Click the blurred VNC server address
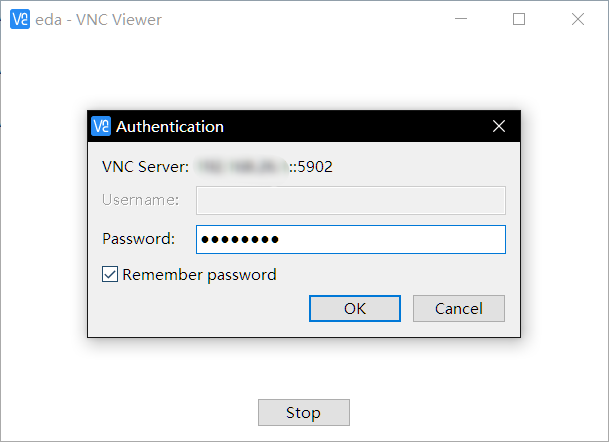Viewport: 609px width, 442px height. [x=242, y=167]
